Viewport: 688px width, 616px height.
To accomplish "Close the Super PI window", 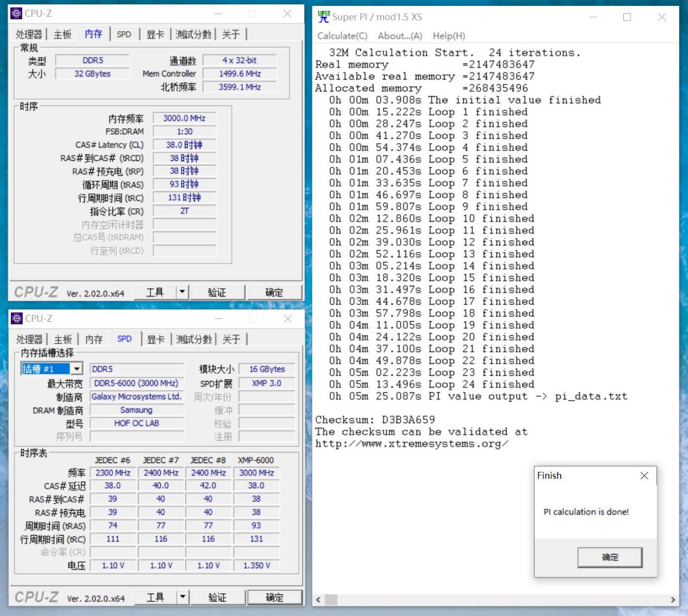I will tap(661, 17).
